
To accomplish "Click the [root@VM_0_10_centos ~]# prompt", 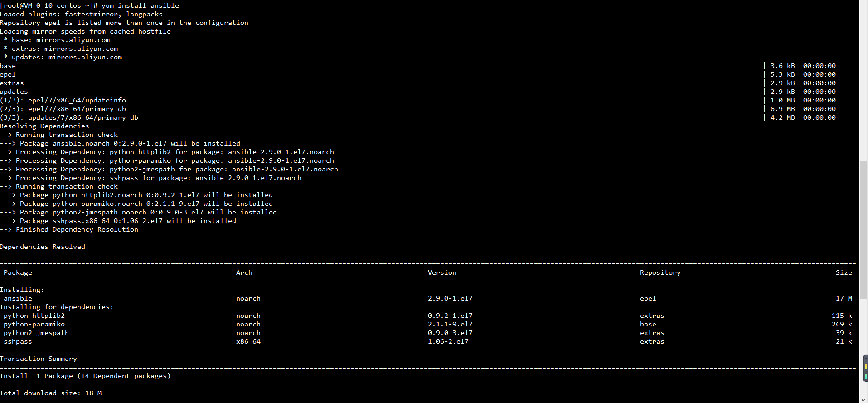I will click(48, 5).
